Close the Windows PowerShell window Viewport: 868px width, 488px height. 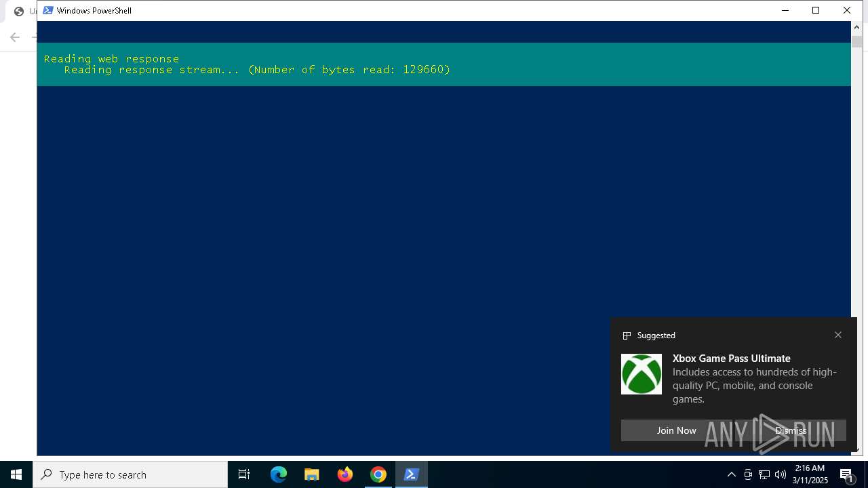847,10
